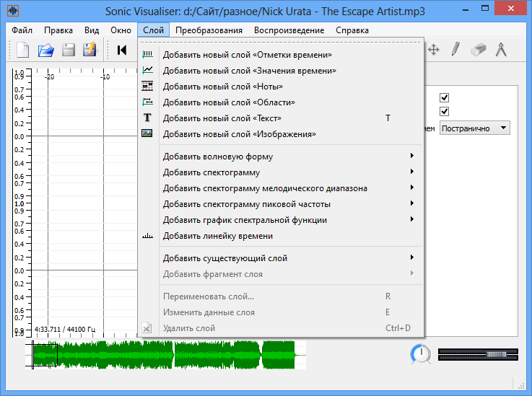Expand «Добавить существующий слой» submenu
Screen dimensions: 532x396
(281, 258)
